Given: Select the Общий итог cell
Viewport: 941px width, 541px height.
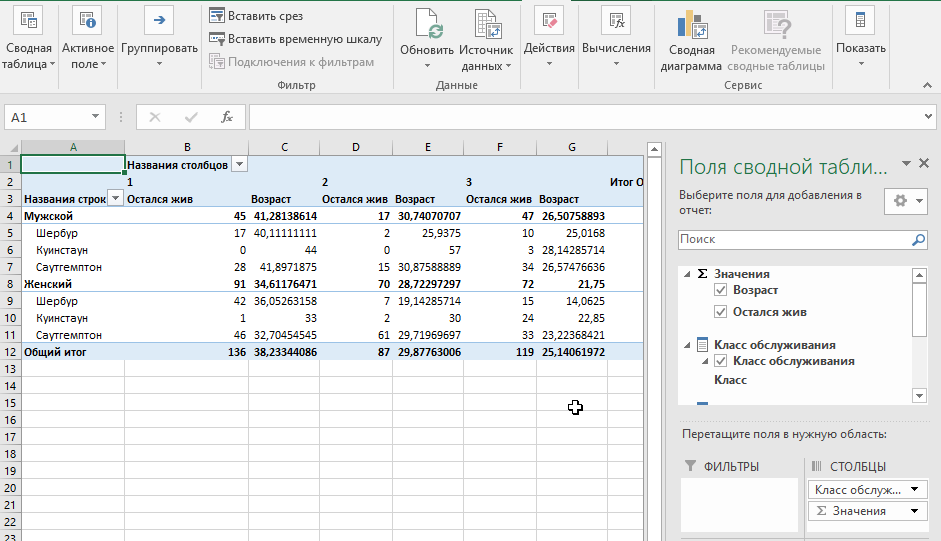Looking at the screenshot, I should point(73,352).
